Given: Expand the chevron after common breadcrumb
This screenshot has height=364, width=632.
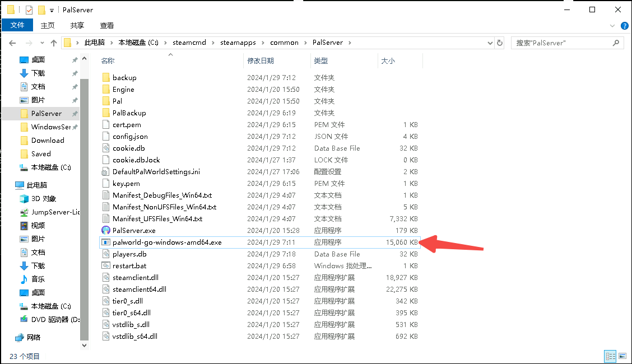Looking at the screenshot, I should [x=305, y=43].
